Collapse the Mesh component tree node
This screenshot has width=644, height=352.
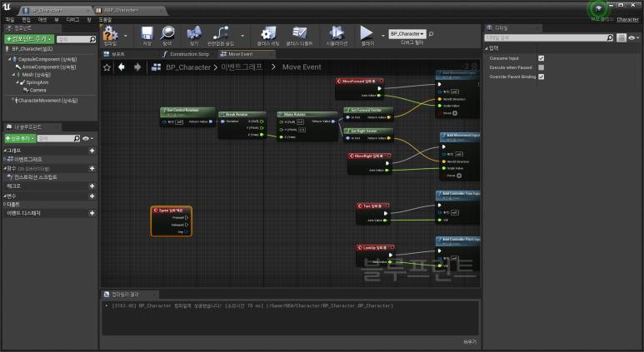(13, 75)
